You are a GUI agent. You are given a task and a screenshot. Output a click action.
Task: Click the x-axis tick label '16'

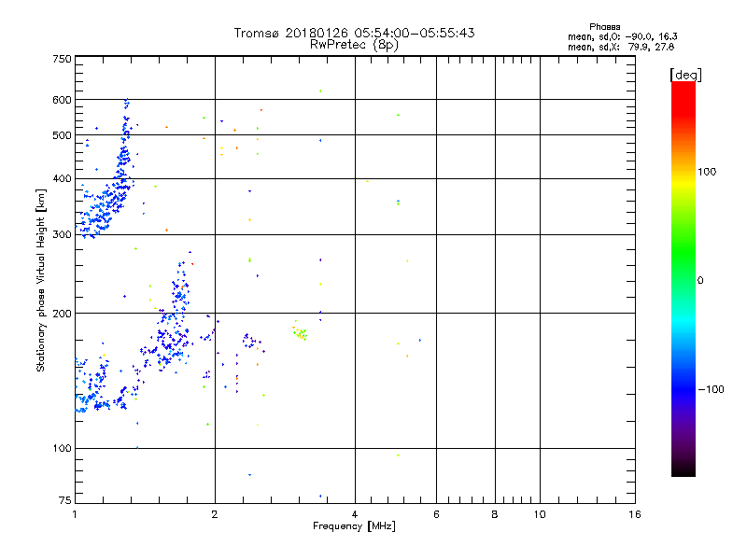(x=635, y=514)
